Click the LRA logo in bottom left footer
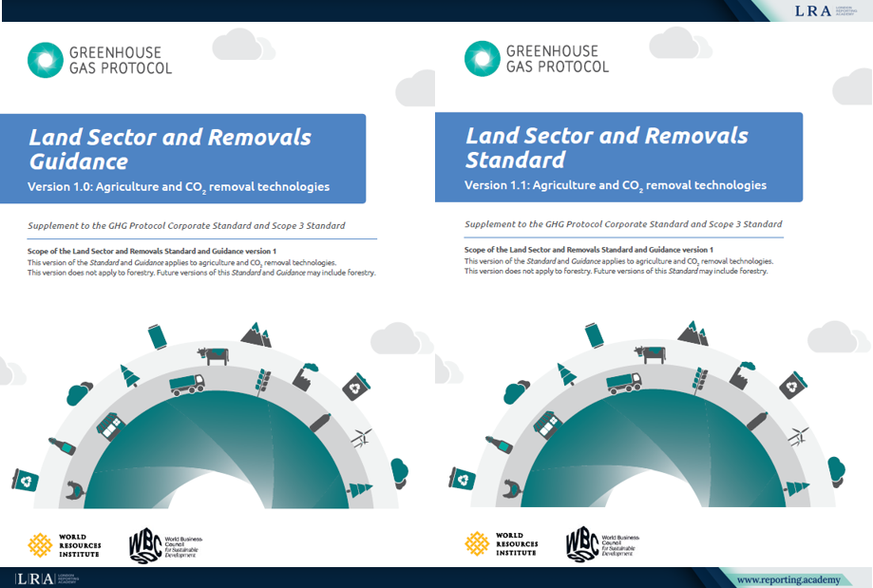Viewport: 873px width, 588px height. point(47,579)
